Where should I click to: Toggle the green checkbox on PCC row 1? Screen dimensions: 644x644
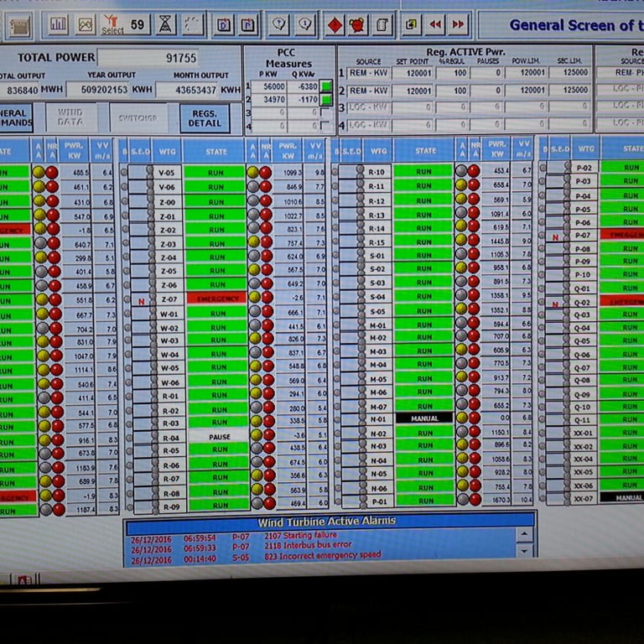click(325, 86)
